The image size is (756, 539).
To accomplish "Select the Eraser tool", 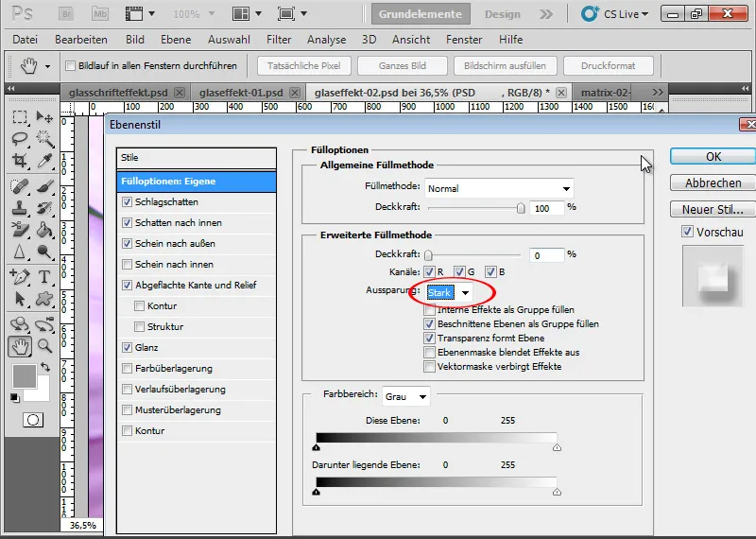I will tap(19, 230).
